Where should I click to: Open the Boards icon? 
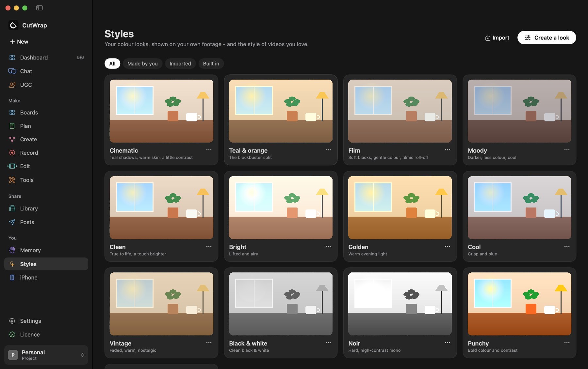[x=12, y=113]
